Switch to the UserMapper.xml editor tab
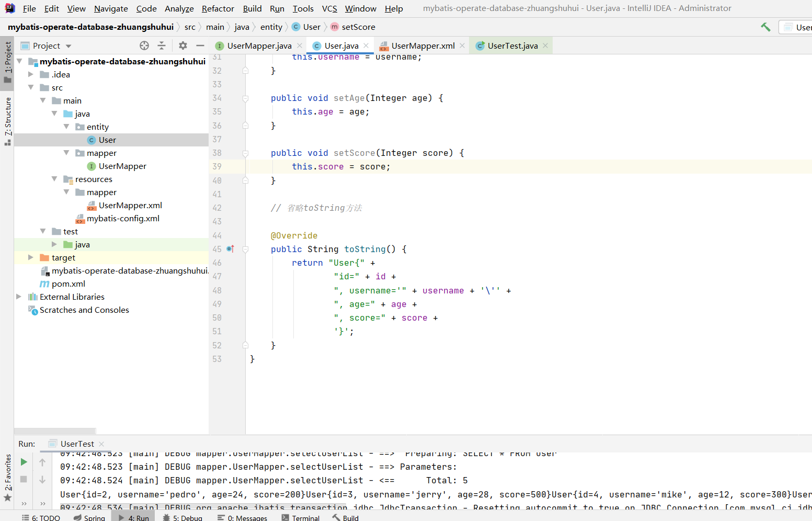The width and height of the screenshot is (812, 521). coord(422,46)
